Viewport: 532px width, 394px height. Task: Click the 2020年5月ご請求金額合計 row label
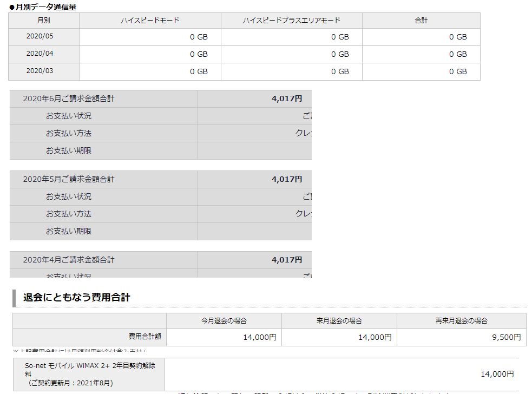click(69, 179)
